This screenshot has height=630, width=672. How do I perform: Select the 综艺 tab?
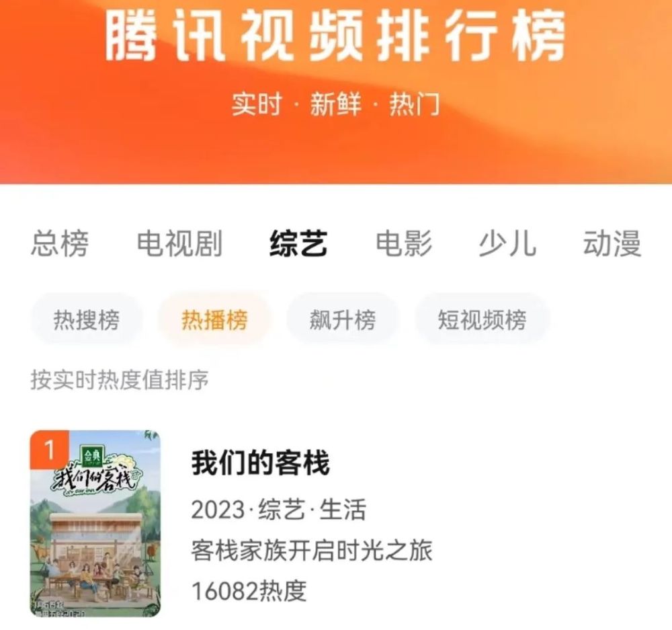(x=299, y=243)
